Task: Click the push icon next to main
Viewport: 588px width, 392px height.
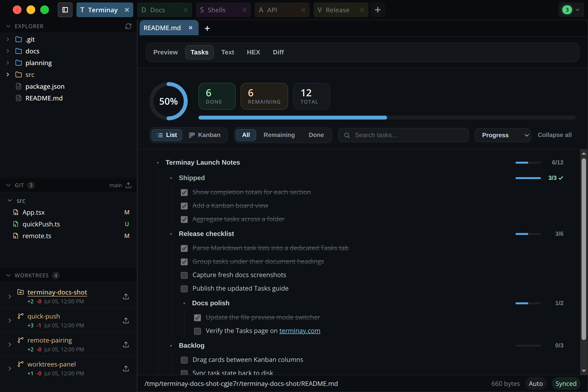Action: coord(128,185)
